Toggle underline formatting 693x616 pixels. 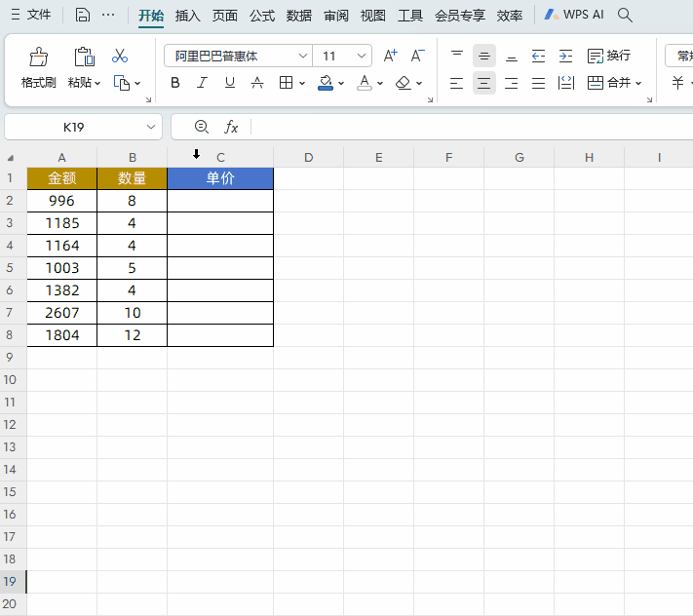pyautogui.click(x=229, y=83)
